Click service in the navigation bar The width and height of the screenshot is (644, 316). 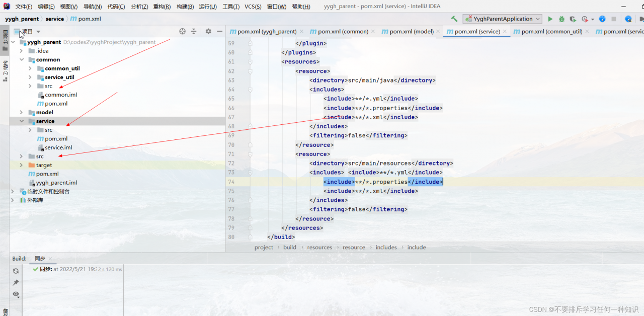(x=55, y=19)
